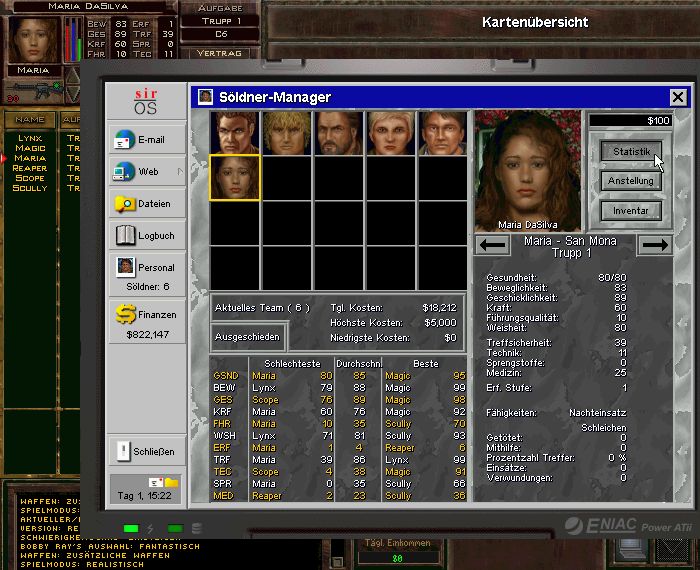Click MED row label in stats table
700x570 pixels.
coord(223,495)
